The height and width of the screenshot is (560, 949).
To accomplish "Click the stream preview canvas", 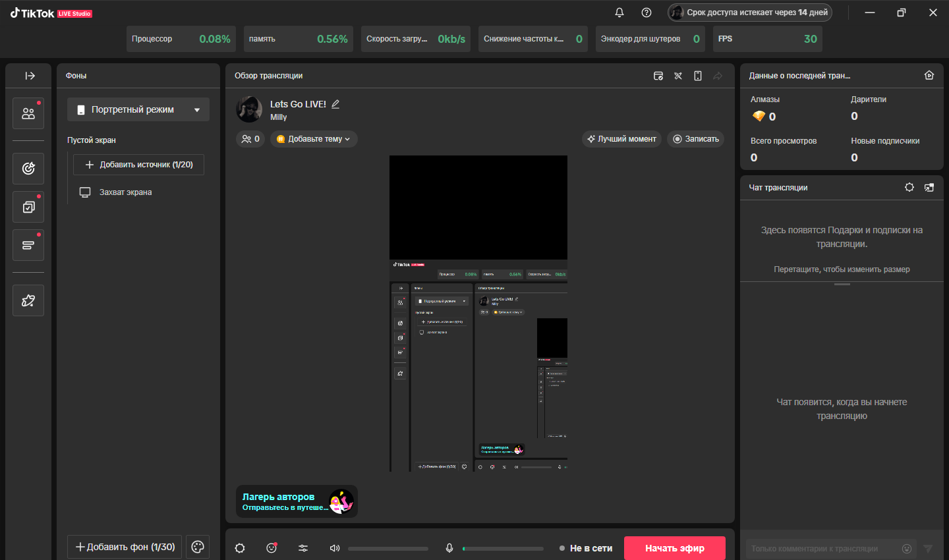I will point(478,314).
